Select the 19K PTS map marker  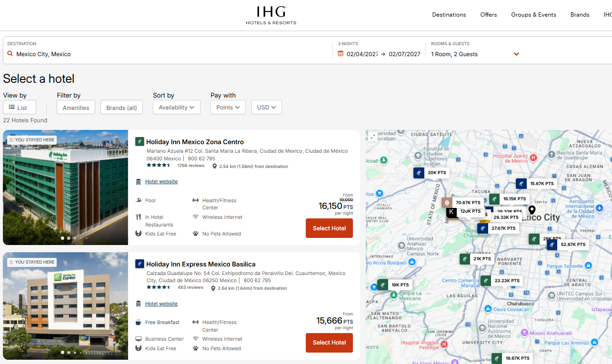(395, 285)
